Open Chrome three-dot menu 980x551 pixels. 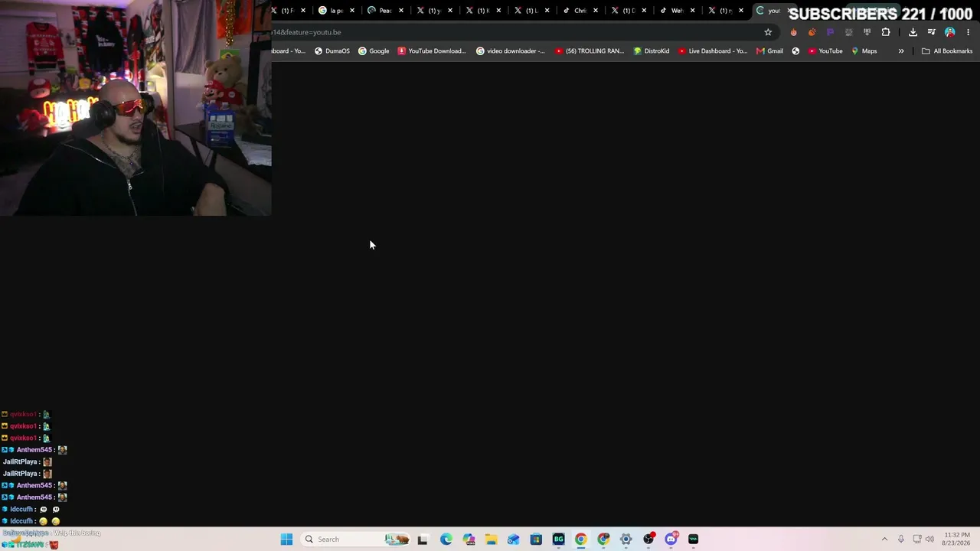coord(968,32)
